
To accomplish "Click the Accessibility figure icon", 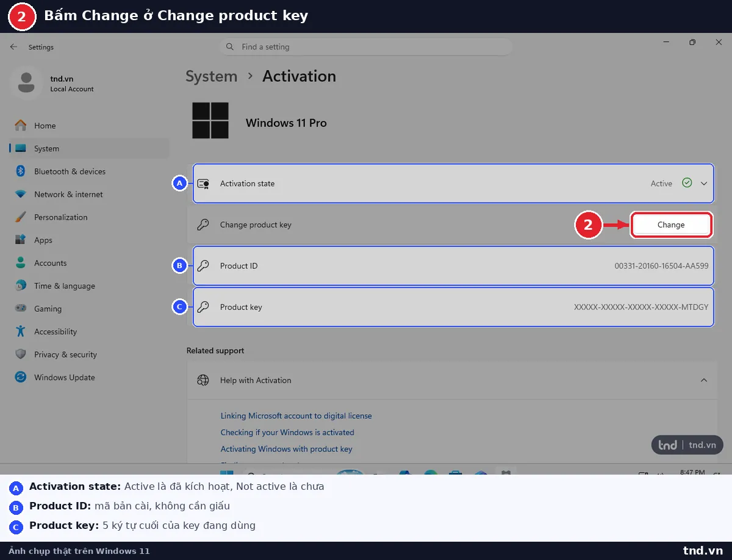I will pos(21,331).
